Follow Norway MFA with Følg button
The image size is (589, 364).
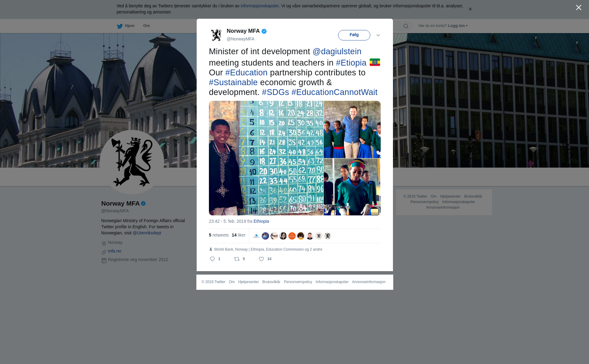(354, 35)
